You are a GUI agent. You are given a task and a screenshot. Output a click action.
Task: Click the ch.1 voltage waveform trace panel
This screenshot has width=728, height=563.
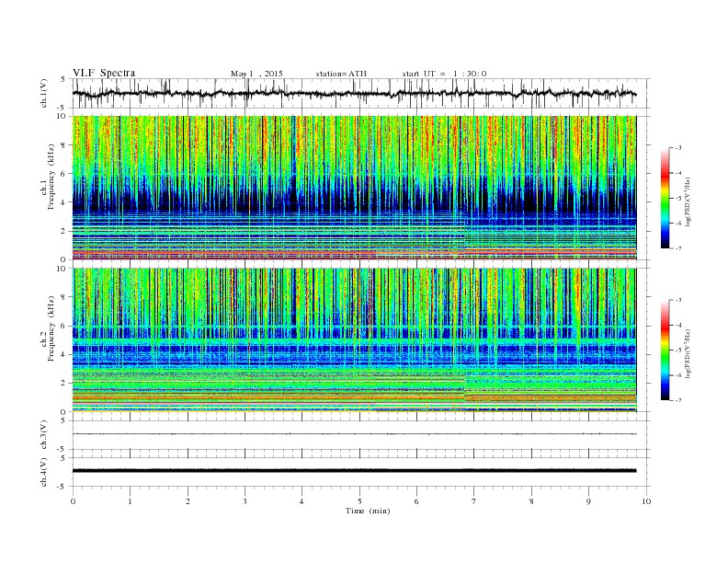(360, 93)
